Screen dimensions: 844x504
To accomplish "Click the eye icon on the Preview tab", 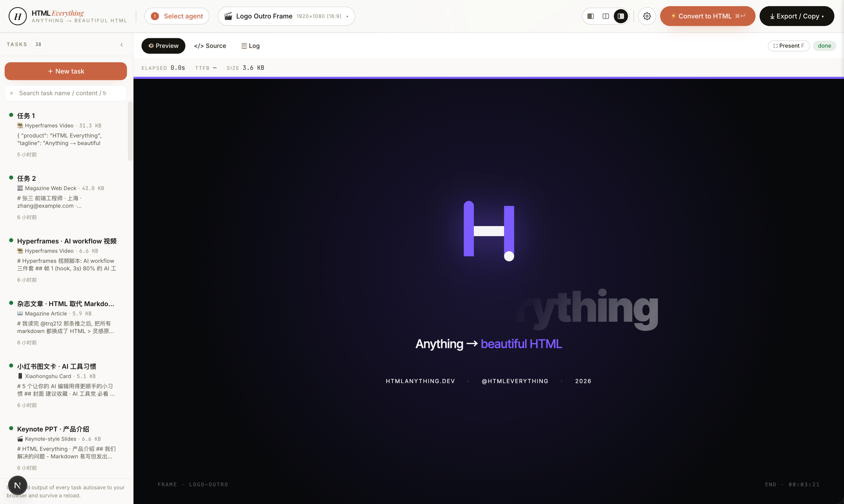I will [x=151, y=46].
